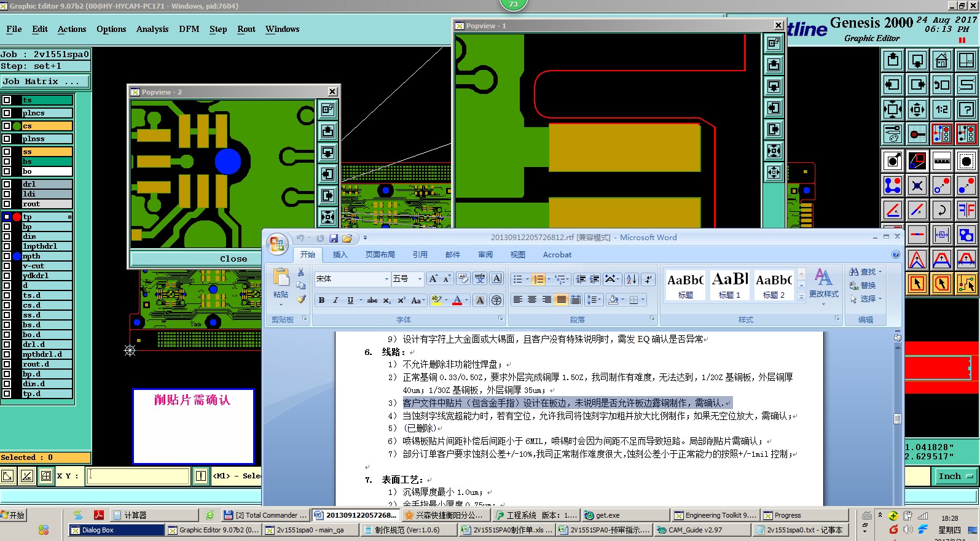The image size is (980, 541).
Task: Switch to the 页面布局 ribbon tab
Action: pyautogui.click(x=380, y=254)
